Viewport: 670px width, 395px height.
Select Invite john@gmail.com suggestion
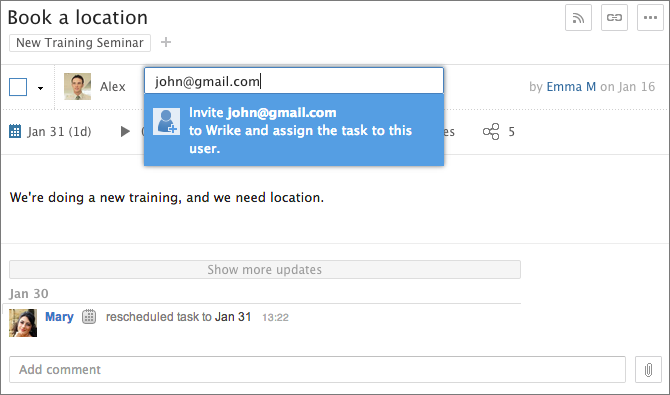[x=294, y=130]
